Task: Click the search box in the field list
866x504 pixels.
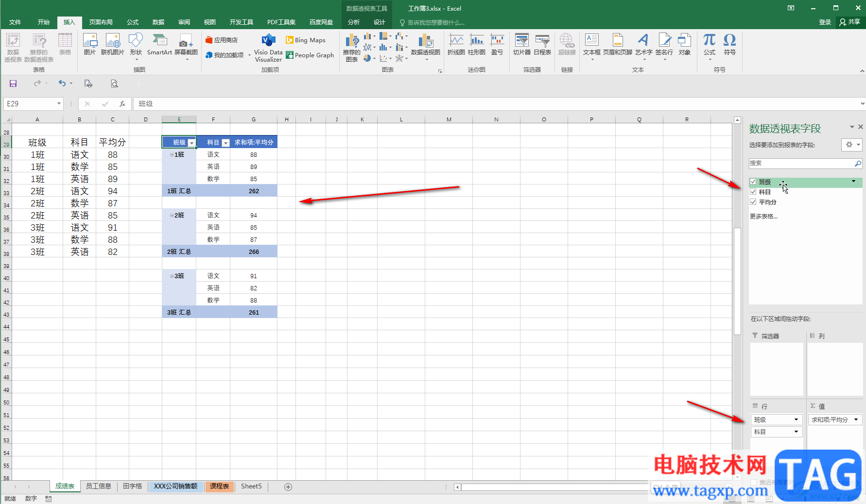Action: (x=802, y=164)
